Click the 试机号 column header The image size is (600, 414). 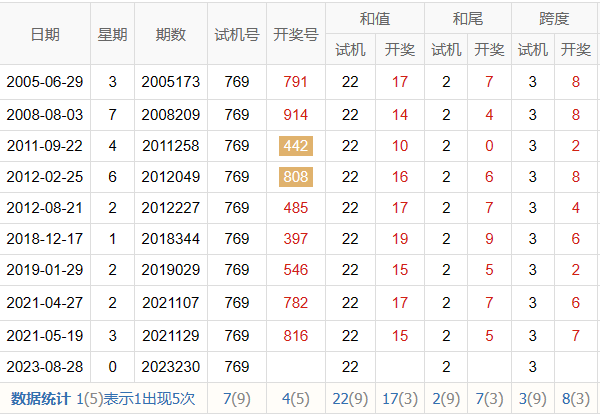click(237, 34)
